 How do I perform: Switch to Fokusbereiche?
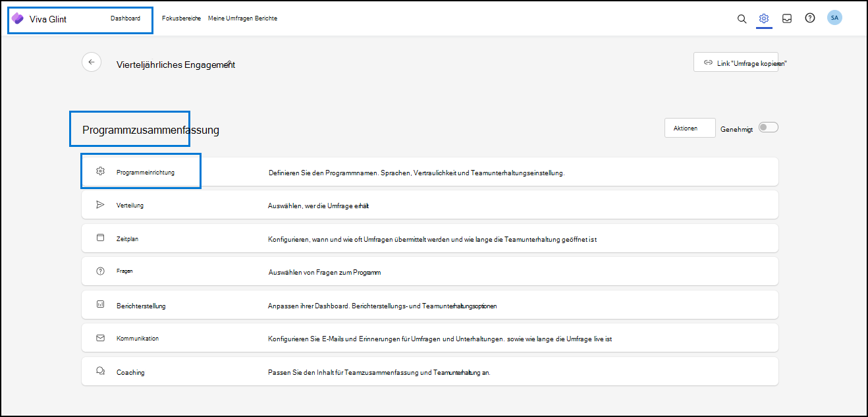point(180,18)
